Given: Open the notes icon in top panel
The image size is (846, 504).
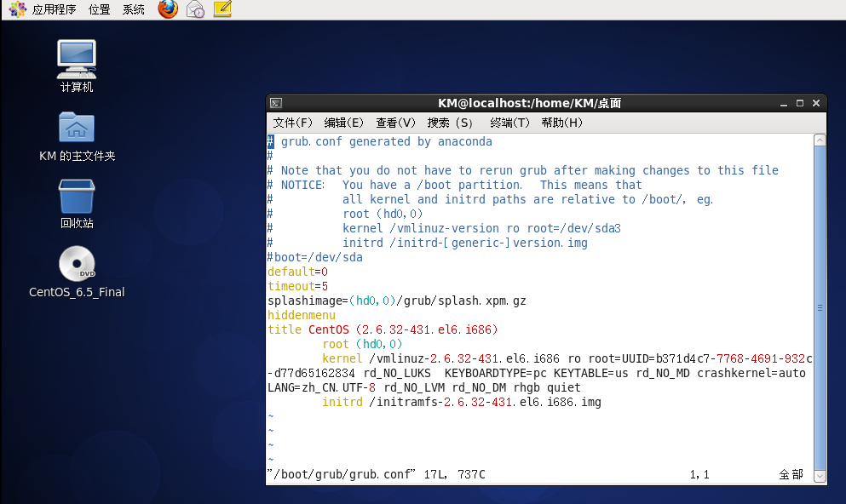Looking at the screenshot, I should (x=222, y=9).
